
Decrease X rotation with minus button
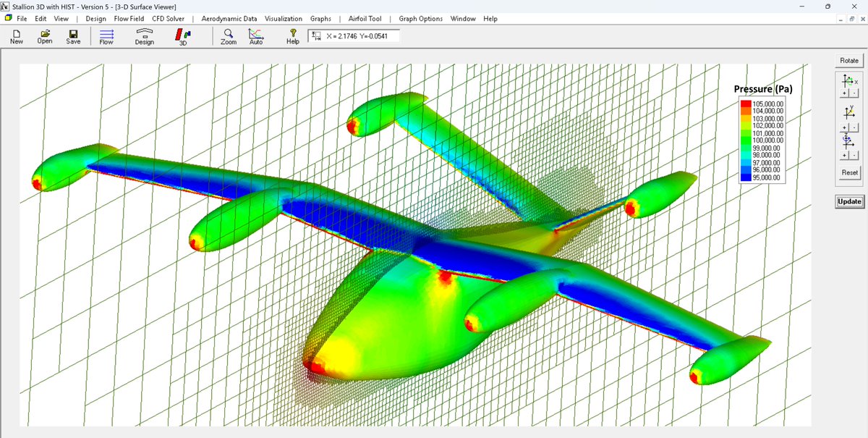pyautogui.click(x=854, y=93)
